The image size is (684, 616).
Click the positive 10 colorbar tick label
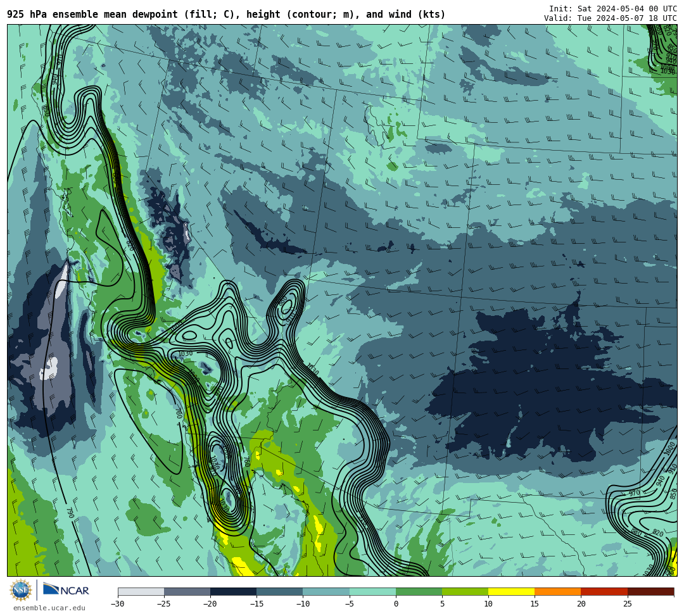(x=488, y=604)
